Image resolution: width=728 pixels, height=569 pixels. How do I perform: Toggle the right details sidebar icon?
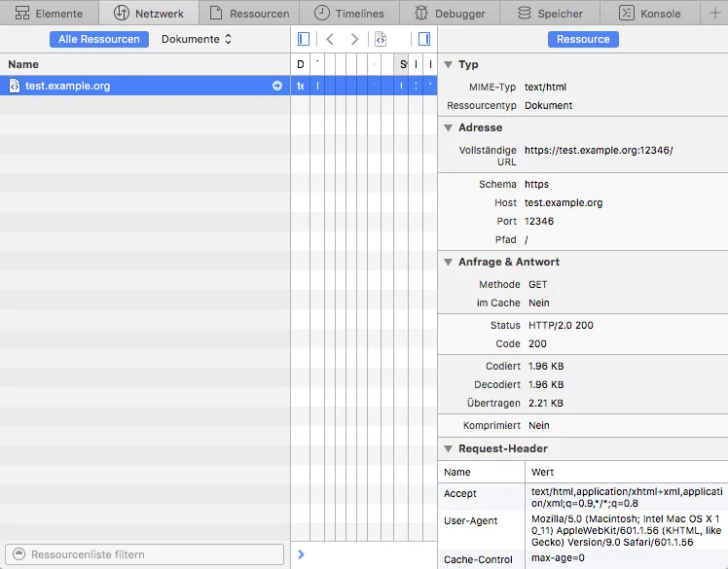pyautogui.click(x=423, y=39)
